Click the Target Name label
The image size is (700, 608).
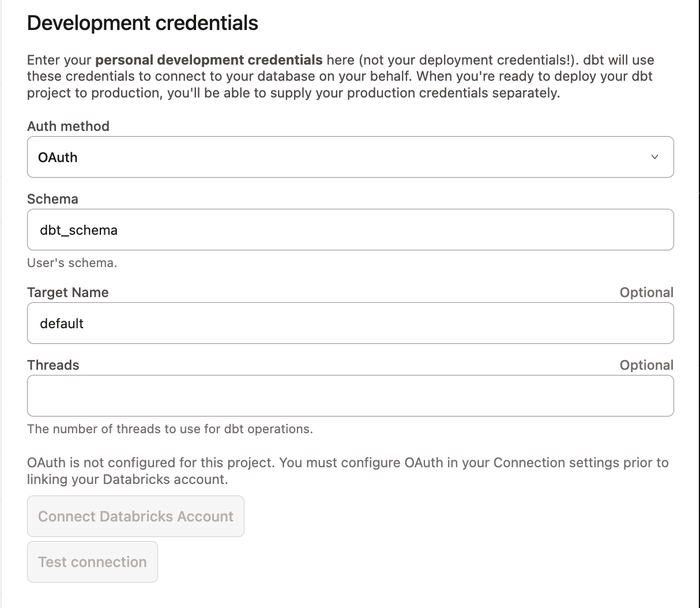pyautogui.click(x=67, y=292)
